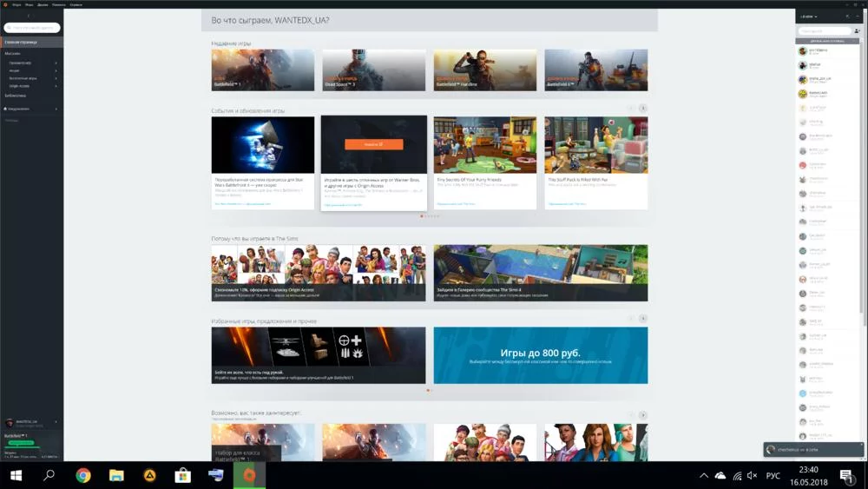868x489 pixels.
Task: Open the network tray icon
Action: coord(737,475)
